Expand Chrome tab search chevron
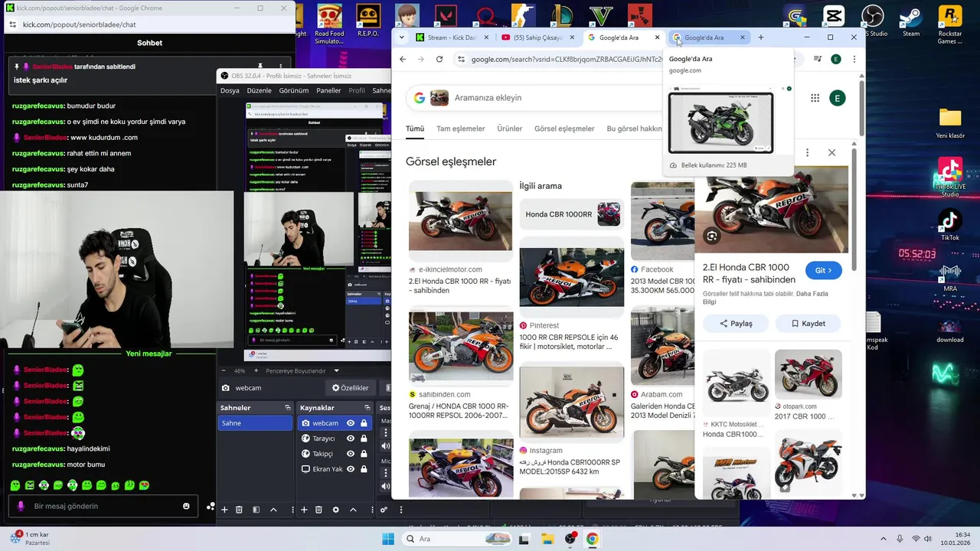The width and height of the screenshot is (980, 551). coord(401,37)
